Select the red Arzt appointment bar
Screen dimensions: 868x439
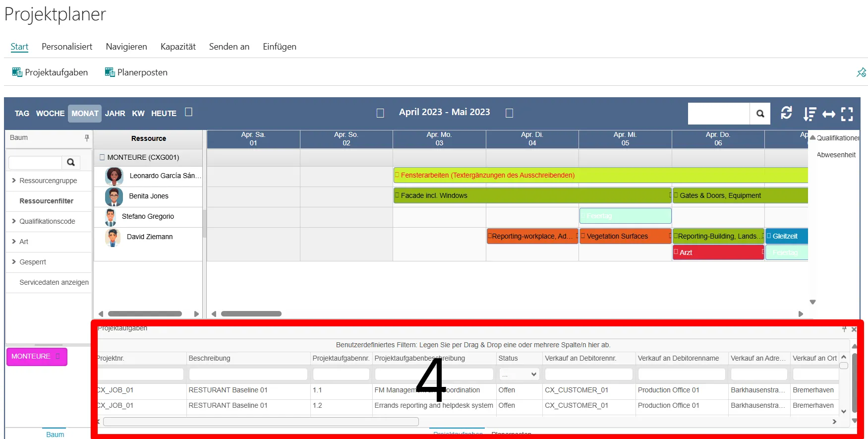(x=717, y=252)
